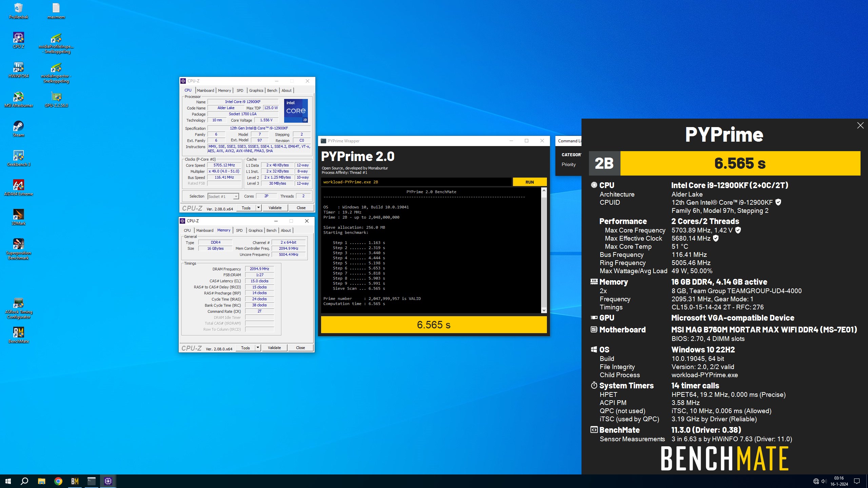The width and height of the screenshot is (868, 488).
Task: Open Tools dropdown arrow in upper CPU-Z
Action: pos(258,208)
